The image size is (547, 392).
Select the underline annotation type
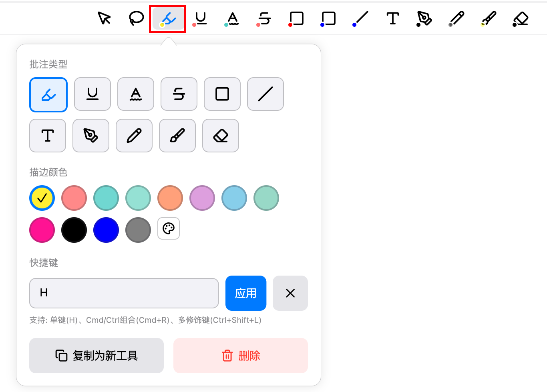pos(93,94)
